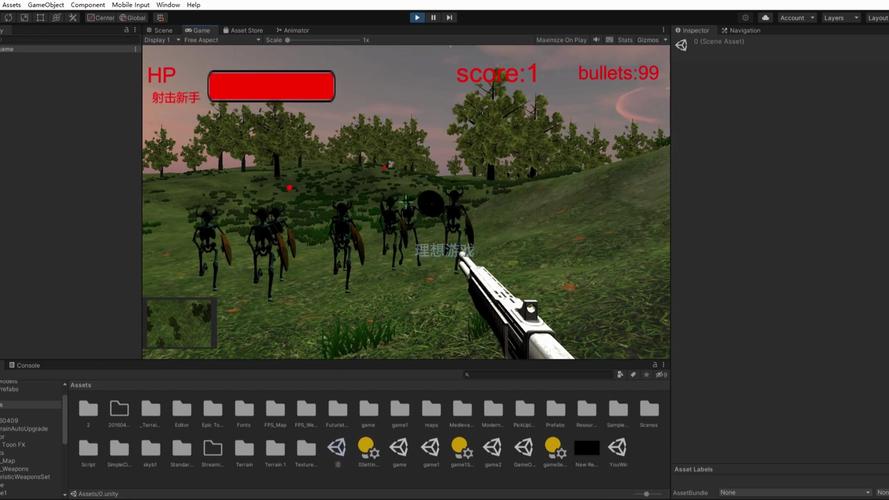The width and height of the screenshot is (889, 500).
Task: Open Search by Label filter icon
Action: 633,374
